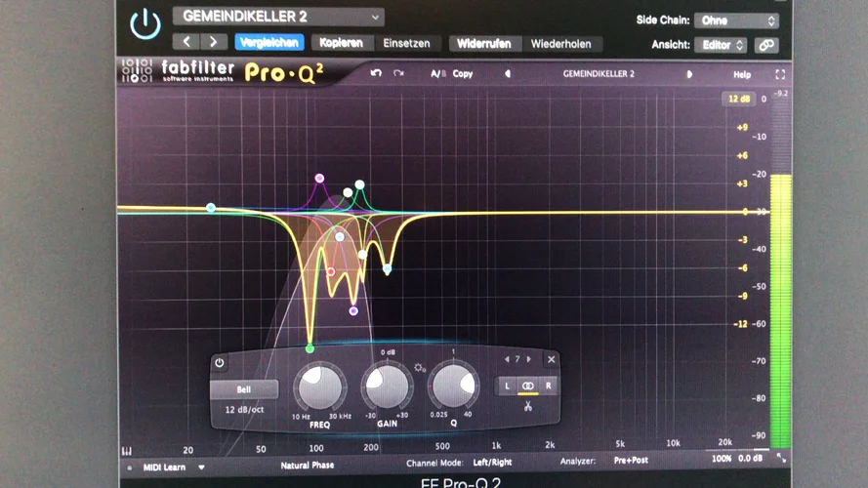
Task: Open the Natural Phase processing mode menu
Action: (308, 466)
